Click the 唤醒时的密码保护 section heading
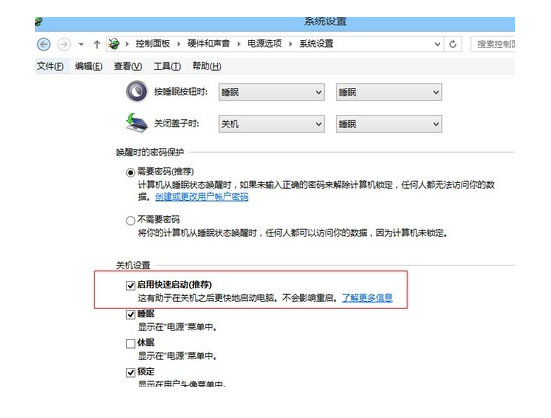The width and height of the screenshot is (551, 418). pos(150,152)
